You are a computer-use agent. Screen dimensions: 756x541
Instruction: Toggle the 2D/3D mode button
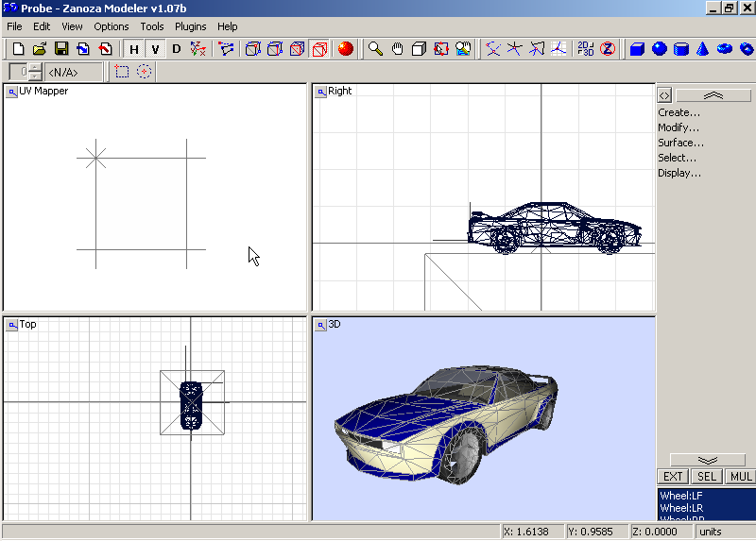pos(585,49)
